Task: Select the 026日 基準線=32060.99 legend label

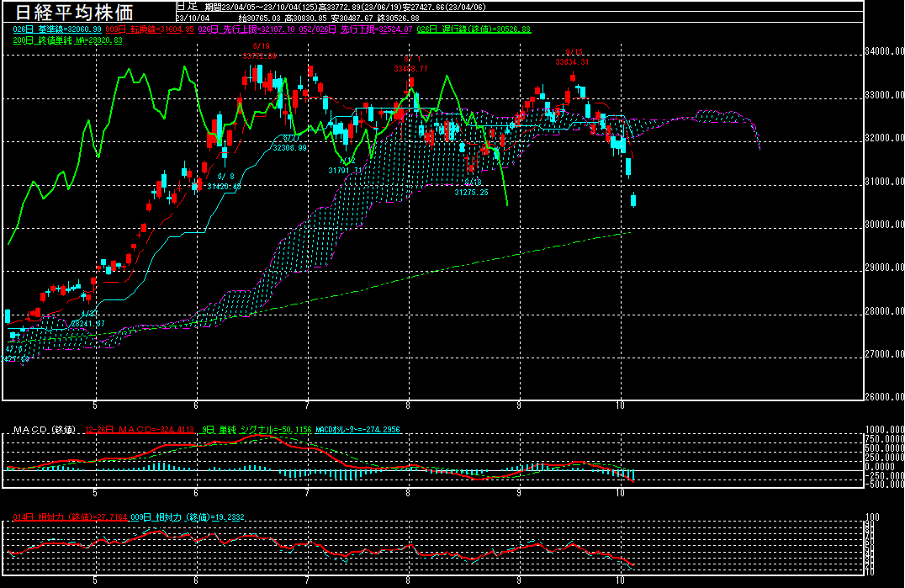Action: pyautogui.click(x=57, y=29)
